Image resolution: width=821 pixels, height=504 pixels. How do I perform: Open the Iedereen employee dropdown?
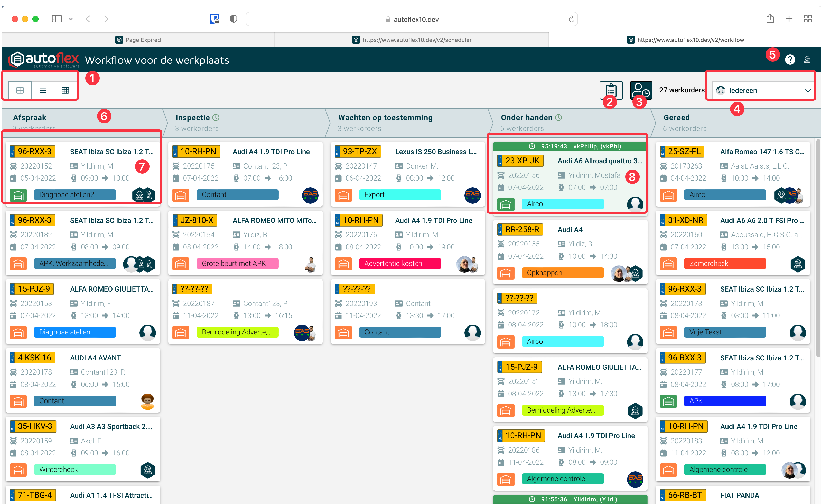click(763, 90)
